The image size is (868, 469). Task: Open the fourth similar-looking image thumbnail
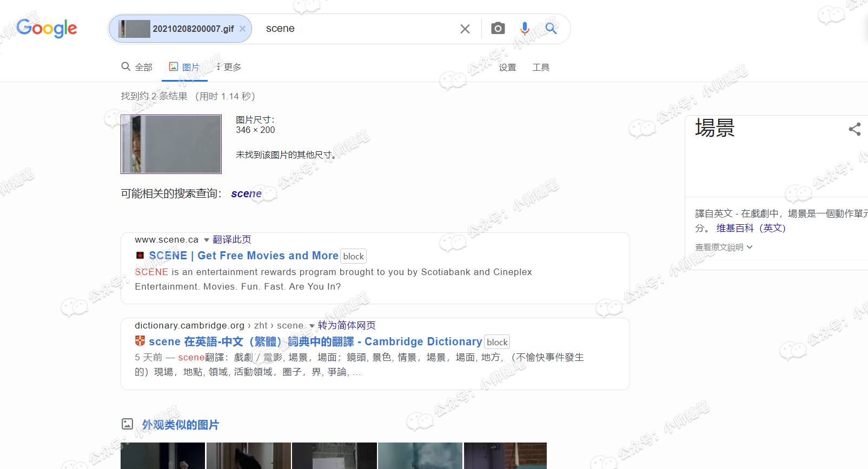420,455
